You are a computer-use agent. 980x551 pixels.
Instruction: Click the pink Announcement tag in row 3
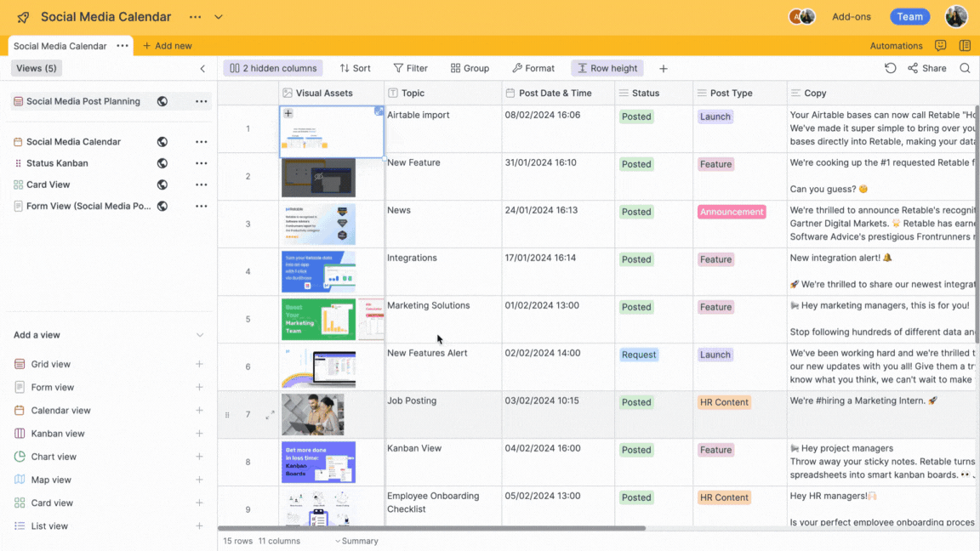pos(732,212)
